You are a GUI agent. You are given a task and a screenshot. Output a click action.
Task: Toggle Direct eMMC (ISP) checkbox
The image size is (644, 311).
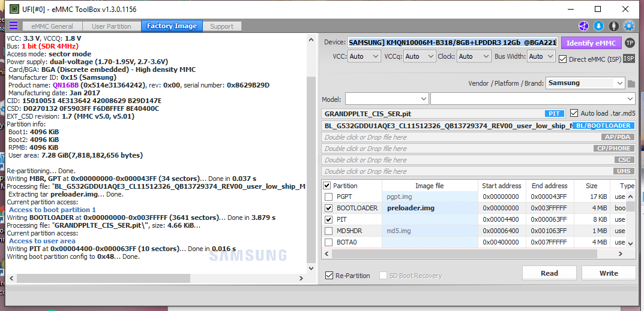pyautogui.click(x=563, y=59)
